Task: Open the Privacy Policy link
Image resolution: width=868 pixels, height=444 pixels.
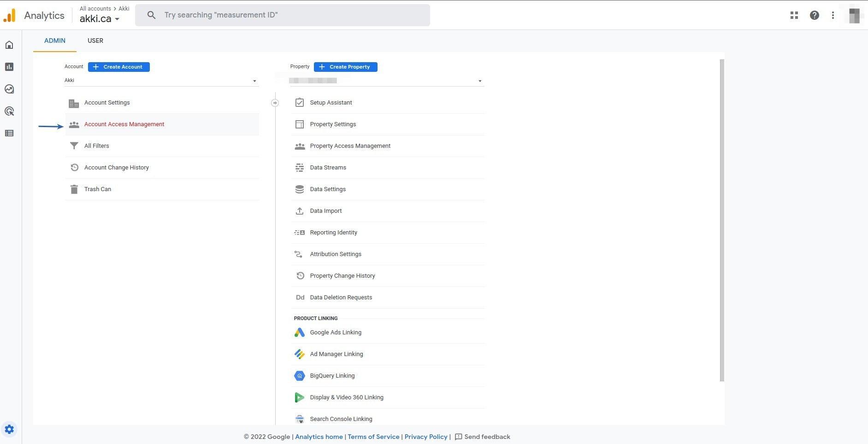Action: [426, 437]
